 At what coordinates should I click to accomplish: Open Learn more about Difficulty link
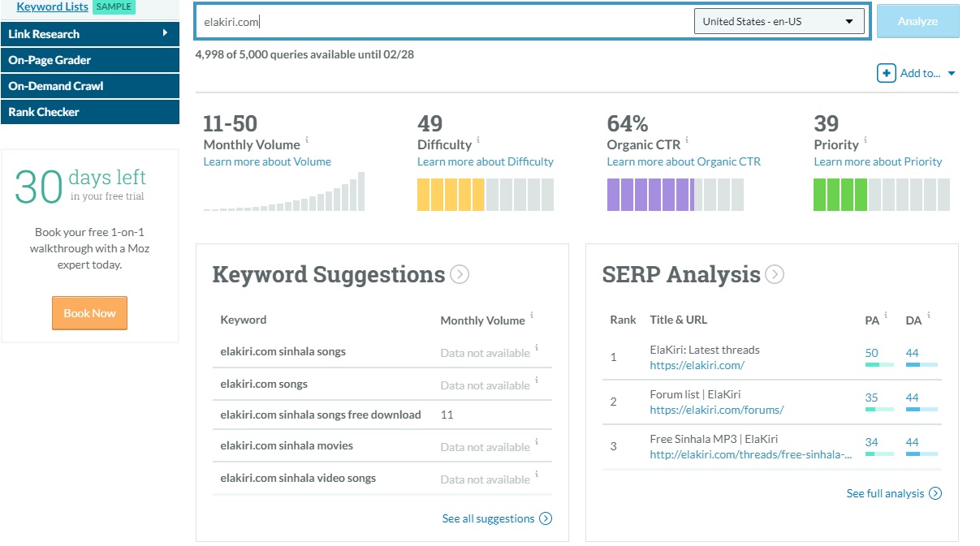[486, 161]
